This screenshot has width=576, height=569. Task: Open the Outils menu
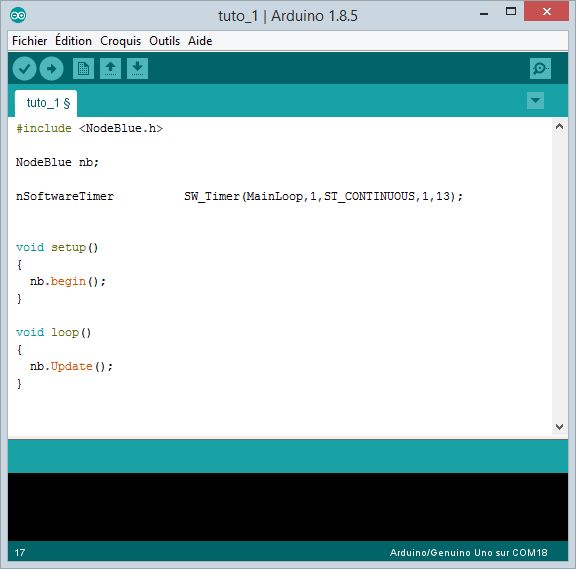(x=165, y=41)
